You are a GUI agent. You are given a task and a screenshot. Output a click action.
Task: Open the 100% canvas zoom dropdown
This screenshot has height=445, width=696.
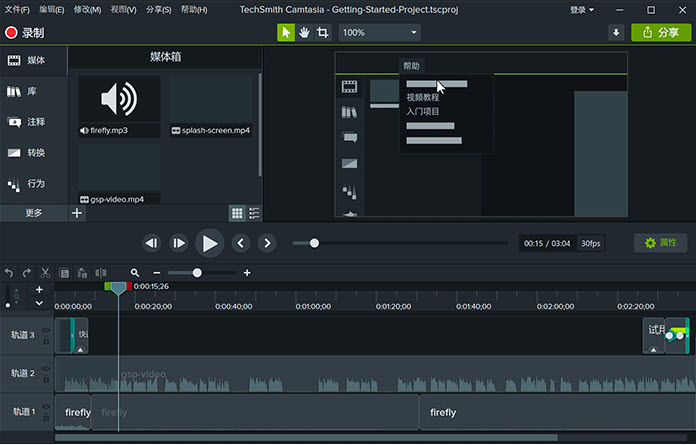[379, 32]
